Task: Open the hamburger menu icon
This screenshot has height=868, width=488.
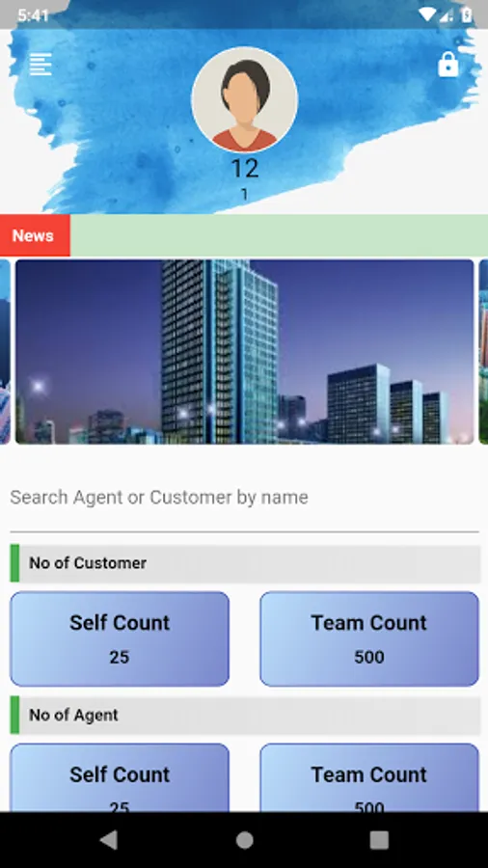Action: 41,65
